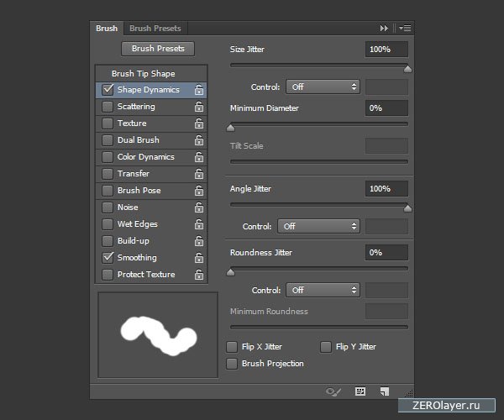504x420 pixels.
Task: Uncheck the Smoothing checkbox
Action: pos(108,257)
